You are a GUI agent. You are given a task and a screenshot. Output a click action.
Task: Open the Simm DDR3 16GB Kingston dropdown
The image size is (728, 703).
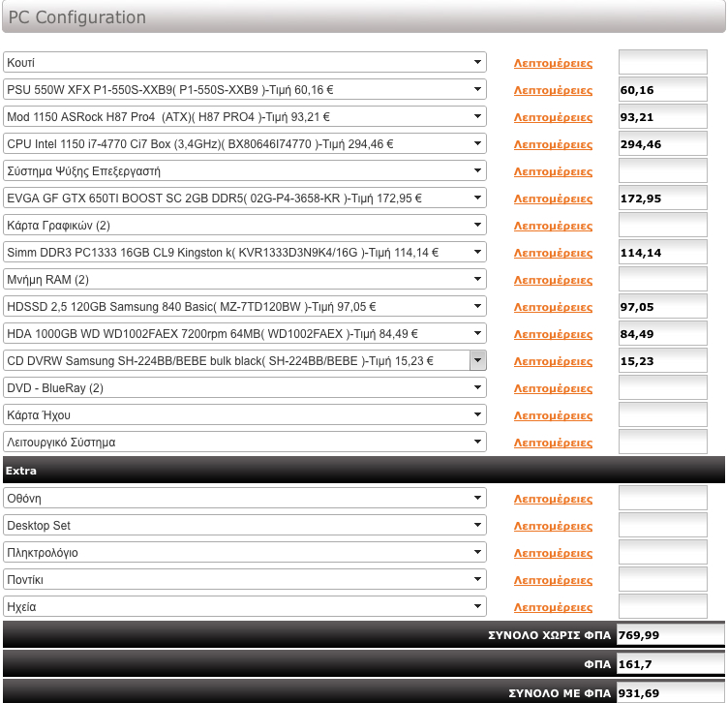tap(245, 252)
